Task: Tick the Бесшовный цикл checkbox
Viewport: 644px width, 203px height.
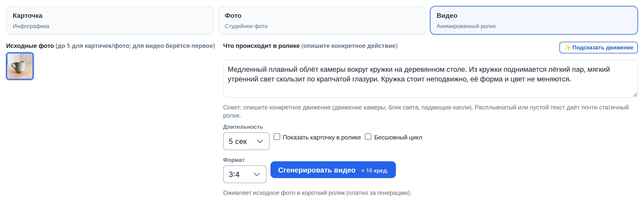Action: pos(368,137)
